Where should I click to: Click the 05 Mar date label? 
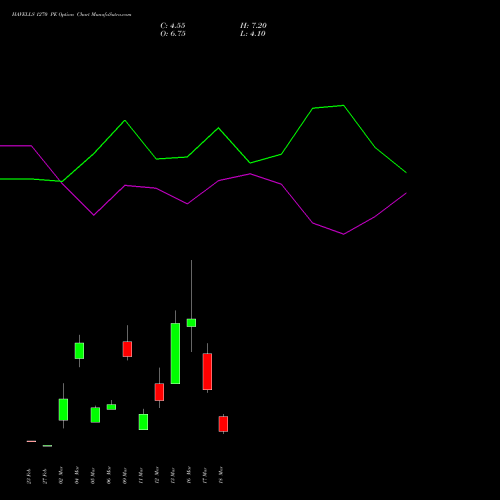[93, 475]
